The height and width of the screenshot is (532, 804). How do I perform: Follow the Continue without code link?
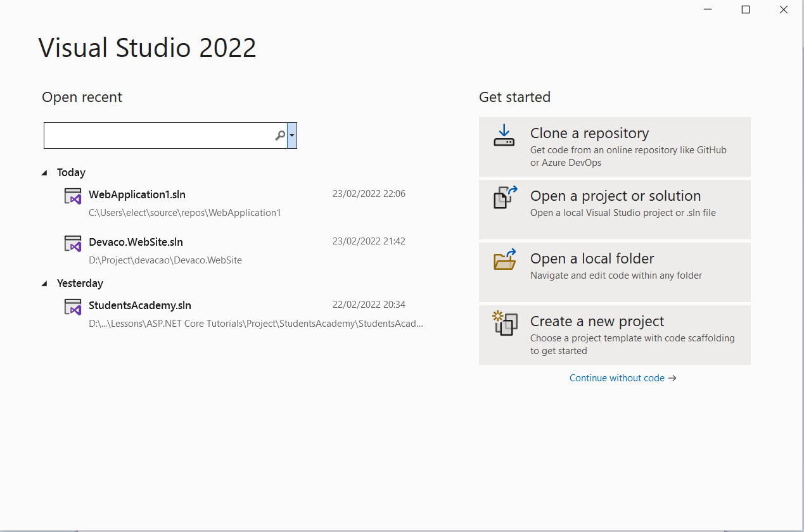pyautogui.click(x=623, y=378)
